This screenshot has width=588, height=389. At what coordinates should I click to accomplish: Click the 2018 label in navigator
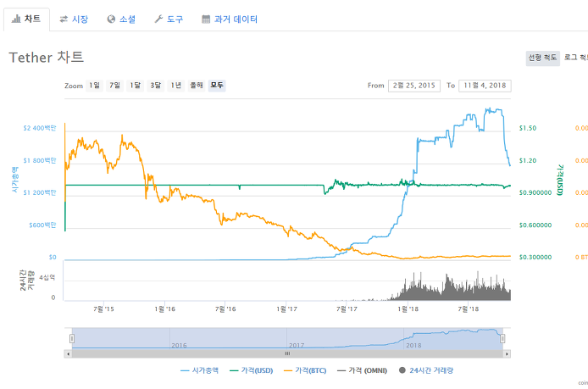pyautogui.click(x=413, y=345)
